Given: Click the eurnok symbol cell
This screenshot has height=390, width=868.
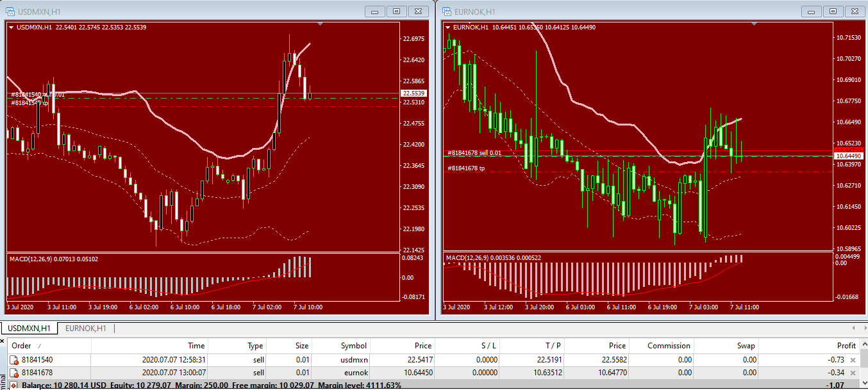Looking at the screenshot, I should click(355, 373).
